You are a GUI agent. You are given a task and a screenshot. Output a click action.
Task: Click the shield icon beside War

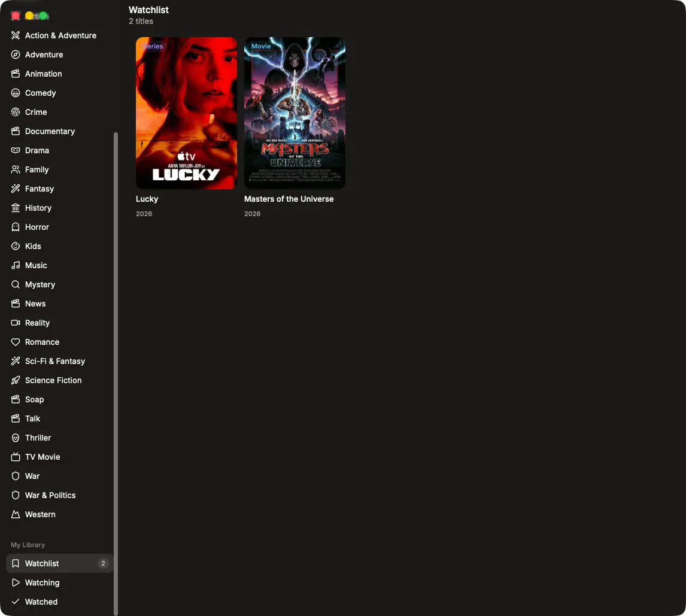[16, 476]
